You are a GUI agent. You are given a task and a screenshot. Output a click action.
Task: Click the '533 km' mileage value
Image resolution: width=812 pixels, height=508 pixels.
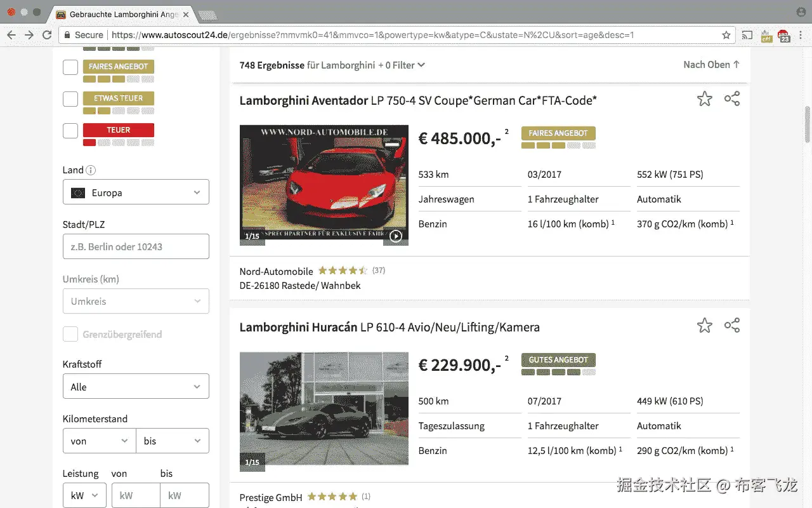pyautogui.click(x=433, y=174)
